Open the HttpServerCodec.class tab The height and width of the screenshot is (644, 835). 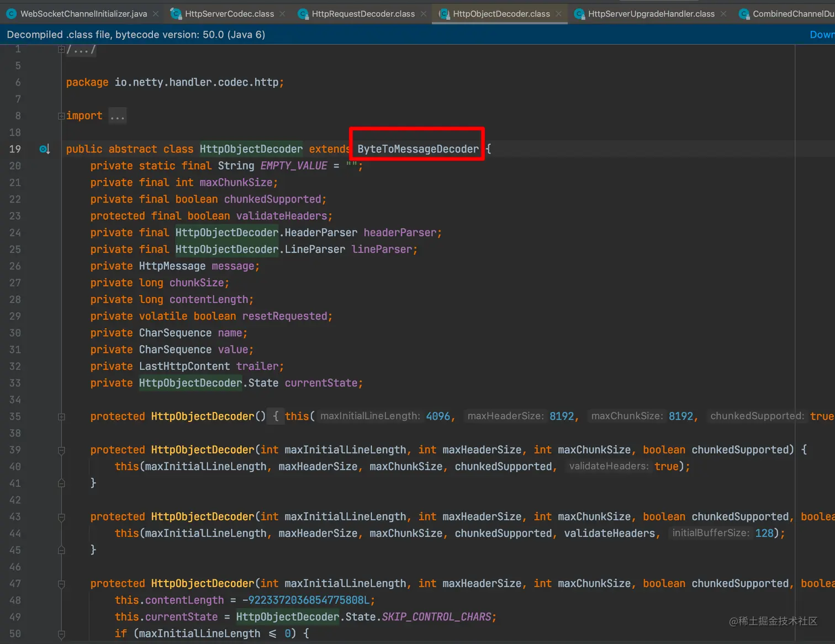pyautogui.click(x=229, y=14)
